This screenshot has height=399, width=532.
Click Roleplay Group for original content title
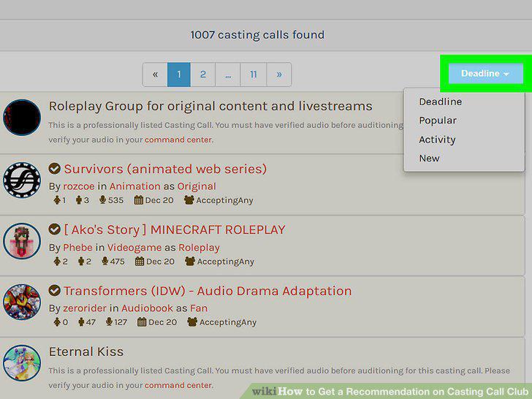(210, 106)
